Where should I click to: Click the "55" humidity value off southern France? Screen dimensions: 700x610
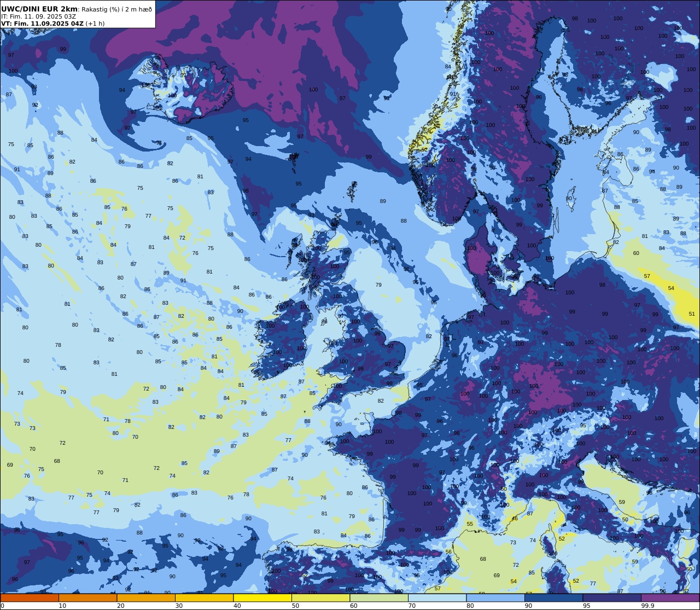click(x=470, y=524)
